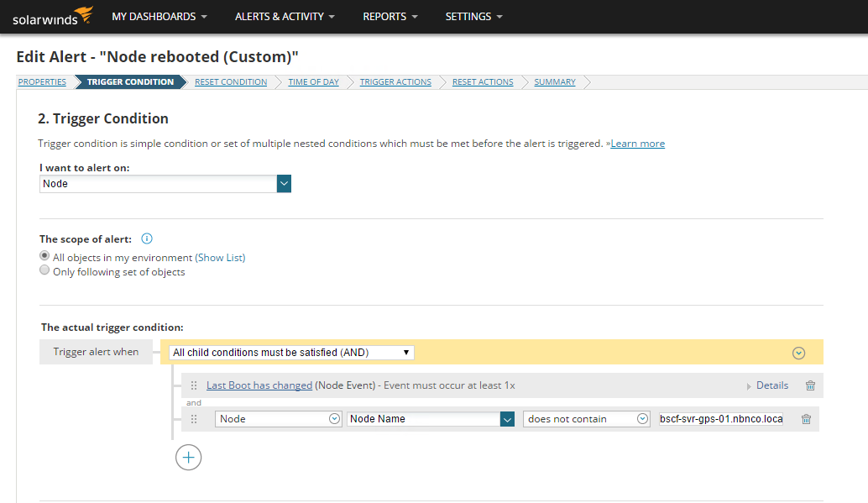Select All objects in my environment
868x503 pixels.
coord(44,256)
